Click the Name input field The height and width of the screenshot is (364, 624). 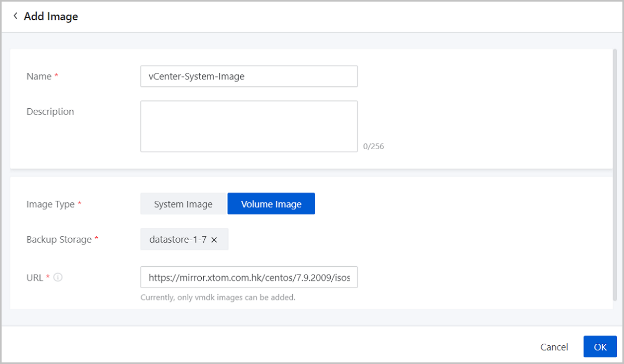click(249, 76)
